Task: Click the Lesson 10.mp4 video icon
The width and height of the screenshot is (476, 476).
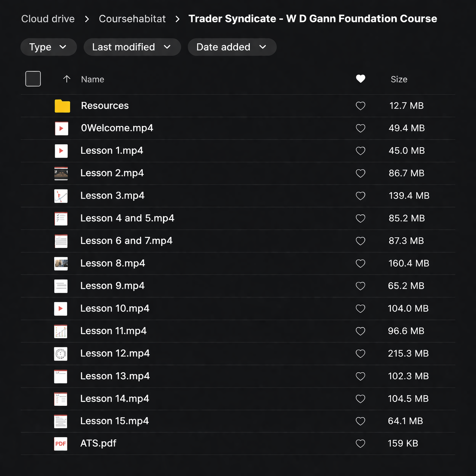Action: 61,309
